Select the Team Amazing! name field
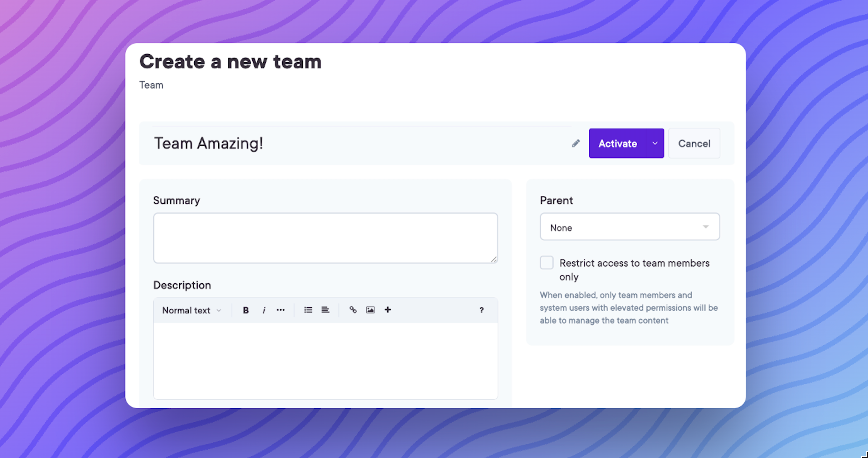 pos(357,144)
